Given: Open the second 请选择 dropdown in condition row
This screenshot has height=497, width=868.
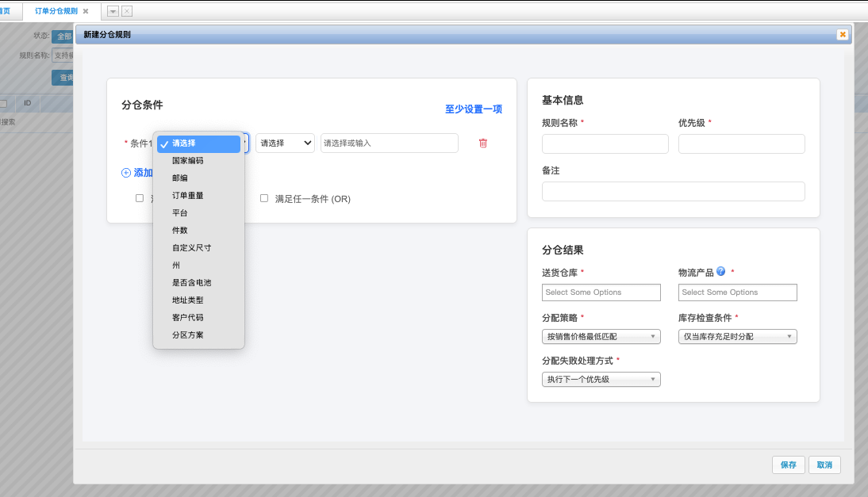Looking at the screenshot, I should tap(285, 143).
